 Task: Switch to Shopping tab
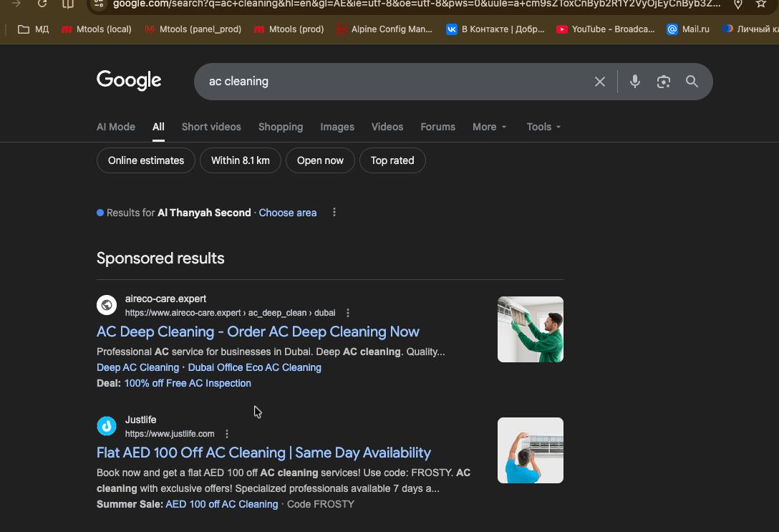pos(281,127)
